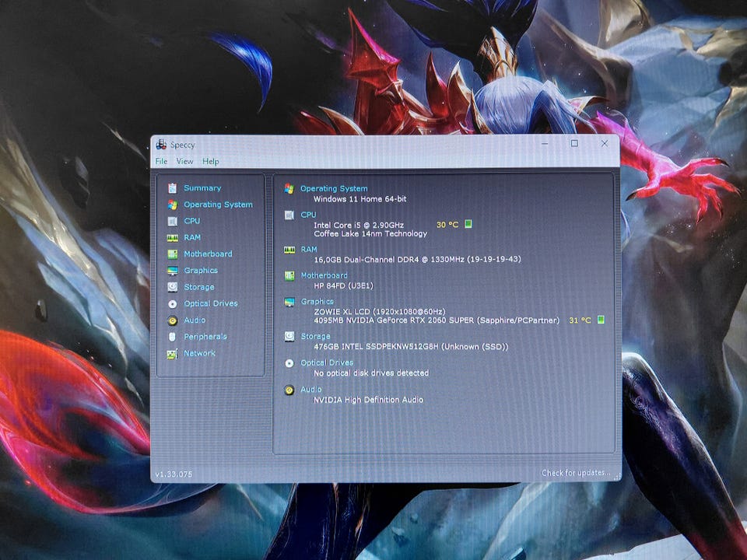Click the Intel Core i5 @ 2.90GHz text
The image size is (747, 560).
pos(359,225)
